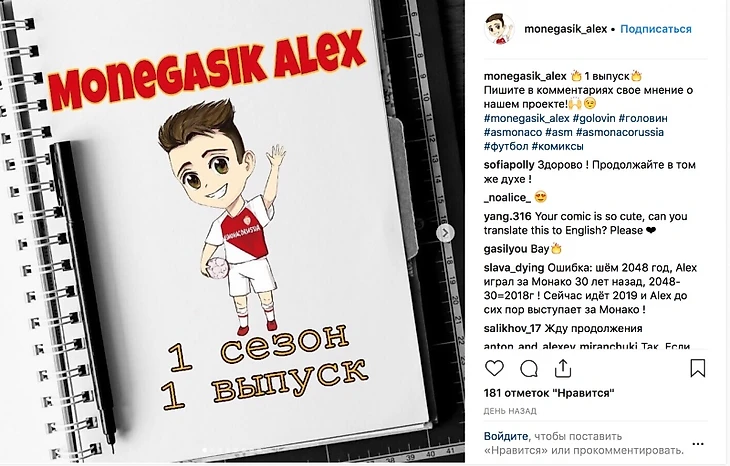Click Подписаться to follow the account
730x466 pixels.
tap(656, 29)
